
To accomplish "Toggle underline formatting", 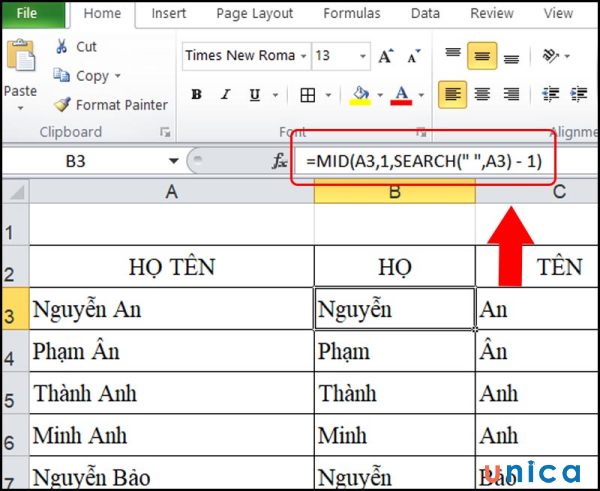I will point(254,95).
